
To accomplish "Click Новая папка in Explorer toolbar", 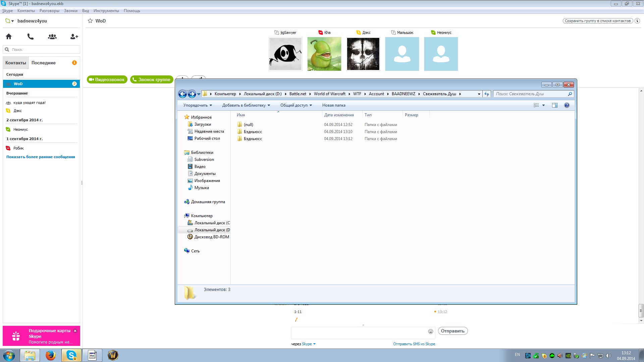I will [x=334, y=105].
